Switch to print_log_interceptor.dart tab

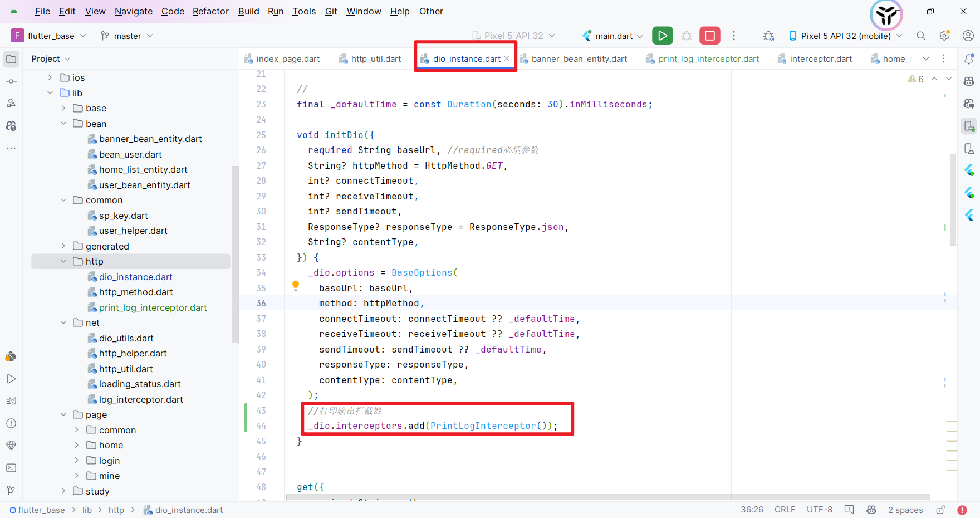702,58
